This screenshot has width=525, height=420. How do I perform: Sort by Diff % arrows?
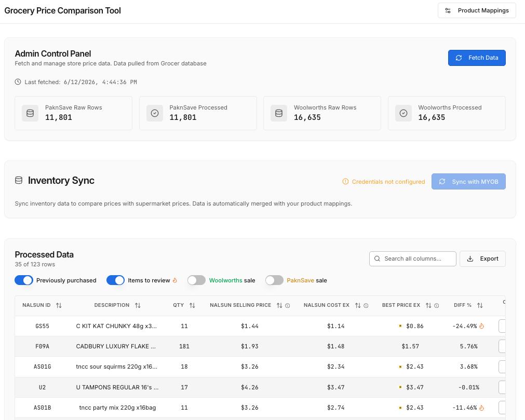[x=480, y=305]
